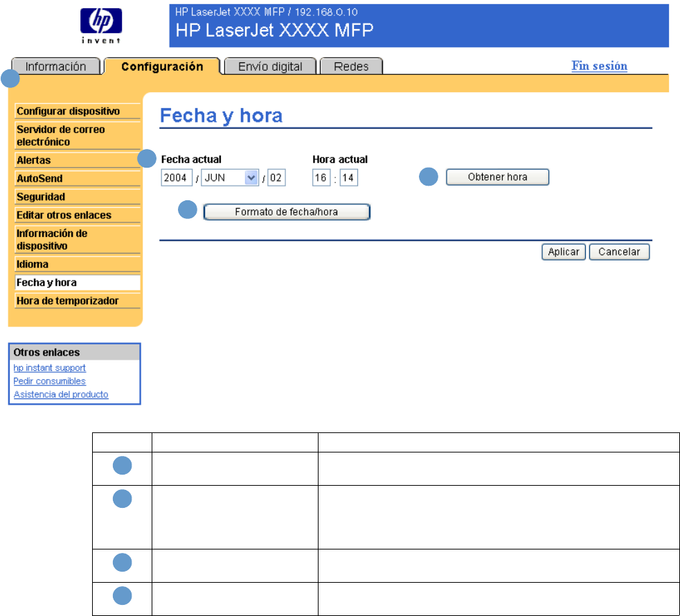Click the hour field showing 16
Screen dimensions: 680x616
coord(321,177)
